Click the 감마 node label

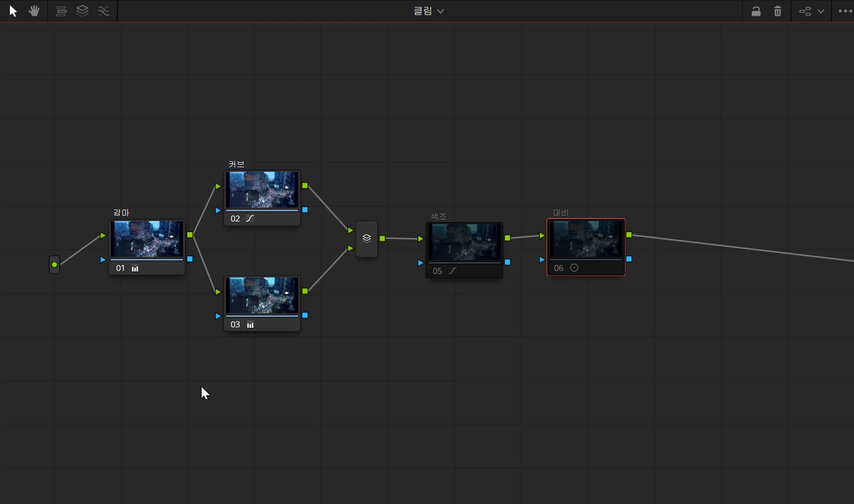(x=121, y=213)
